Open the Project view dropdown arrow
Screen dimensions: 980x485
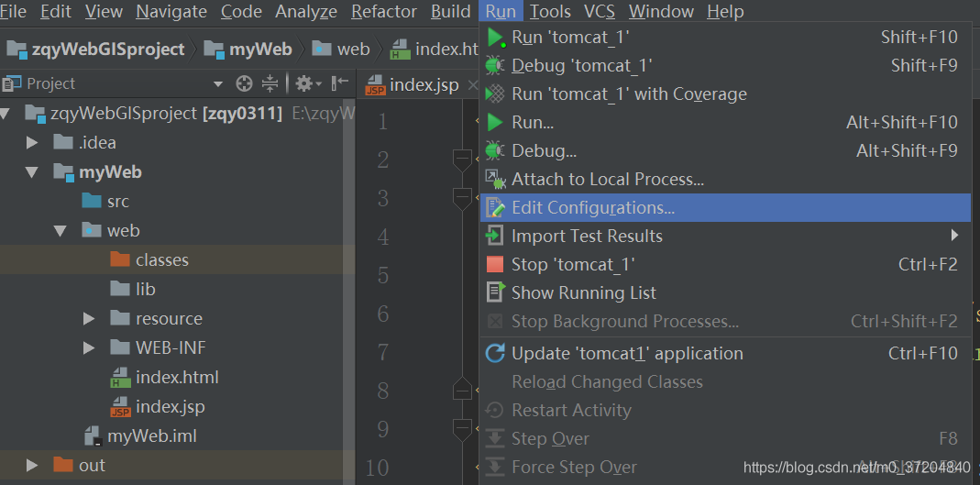click(218, 83)
